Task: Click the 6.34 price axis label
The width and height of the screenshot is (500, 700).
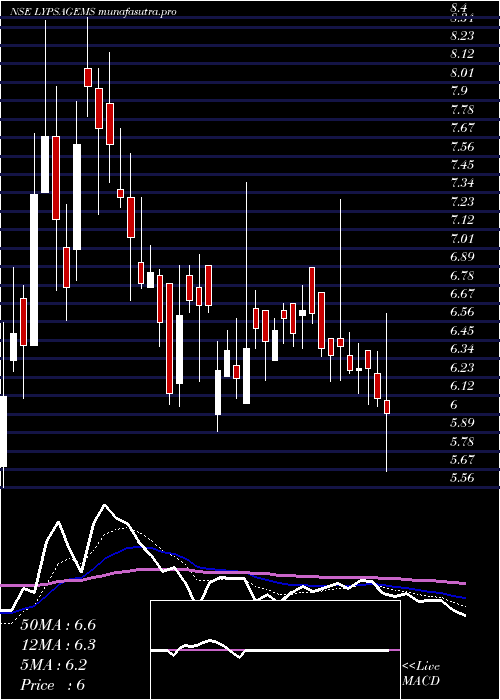Action: point(462,350)
